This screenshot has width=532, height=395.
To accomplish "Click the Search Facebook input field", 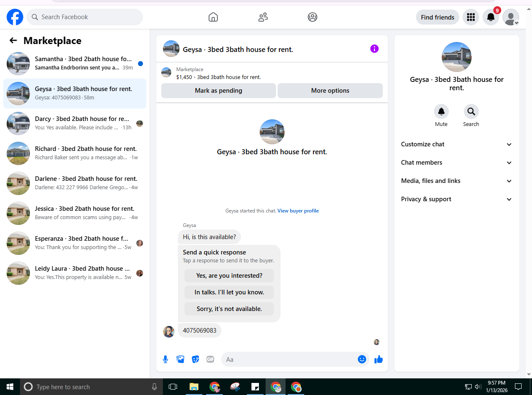I will pyautogui.click(x=85, y=17).
